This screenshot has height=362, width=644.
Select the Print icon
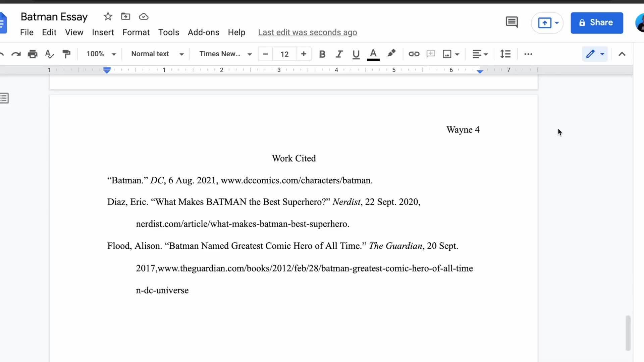tap(33, 54)
